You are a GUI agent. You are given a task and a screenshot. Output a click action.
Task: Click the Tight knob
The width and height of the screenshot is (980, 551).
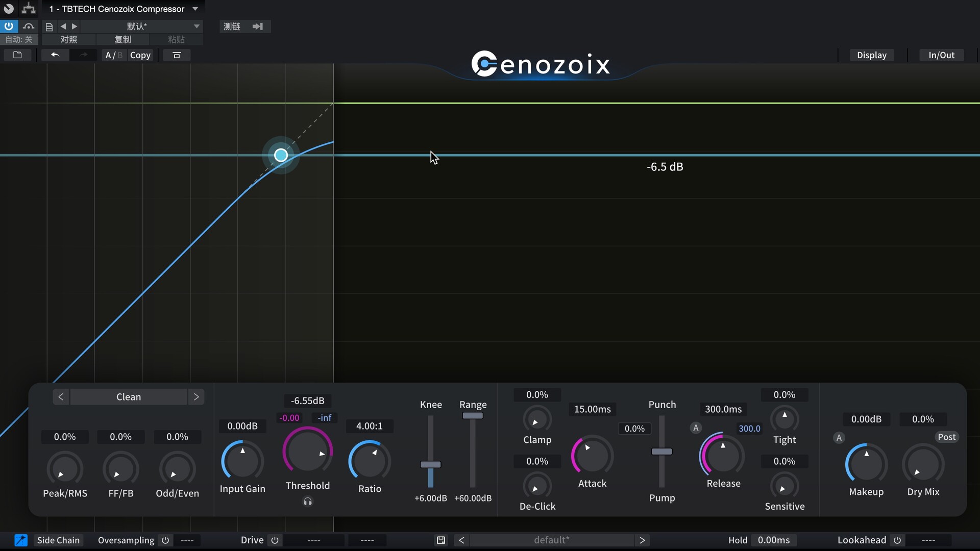(785, 419)
